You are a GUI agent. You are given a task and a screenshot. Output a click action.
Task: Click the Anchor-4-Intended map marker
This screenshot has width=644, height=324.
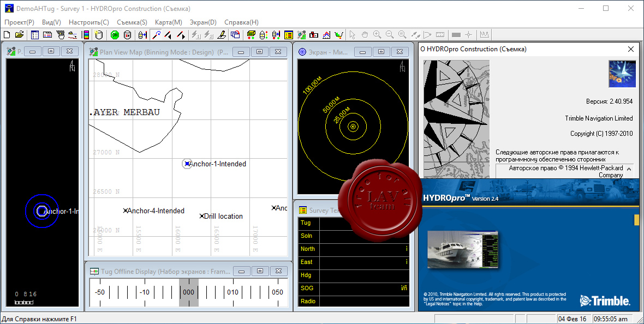pos(126,211)
